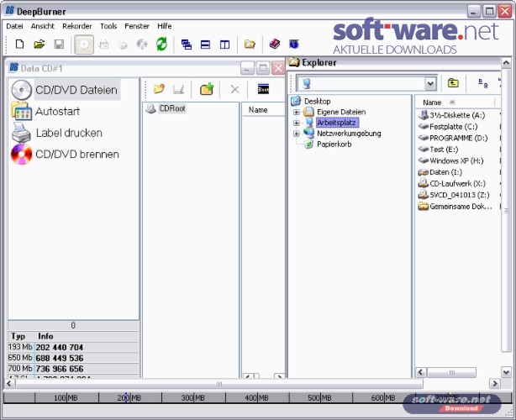This screenshot has width=516, height=420.
Task: Select the 193 Mb disc size row
Action: [73, 347]
